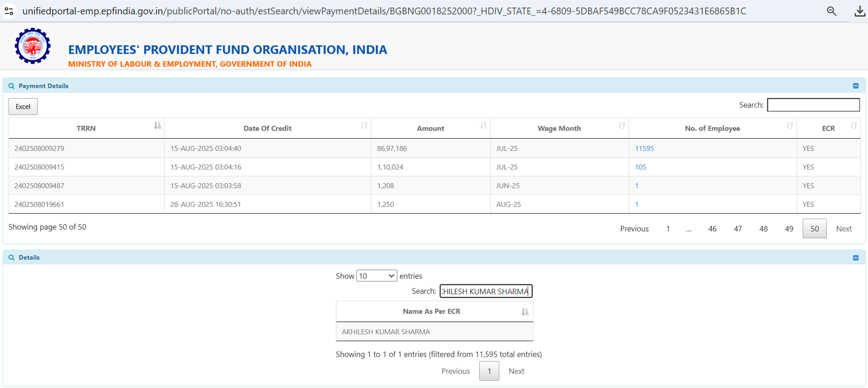The height and width of the screenshot is (388, 868).
Task: Collapse the Payment Details panel
Action: pos(855,86)
